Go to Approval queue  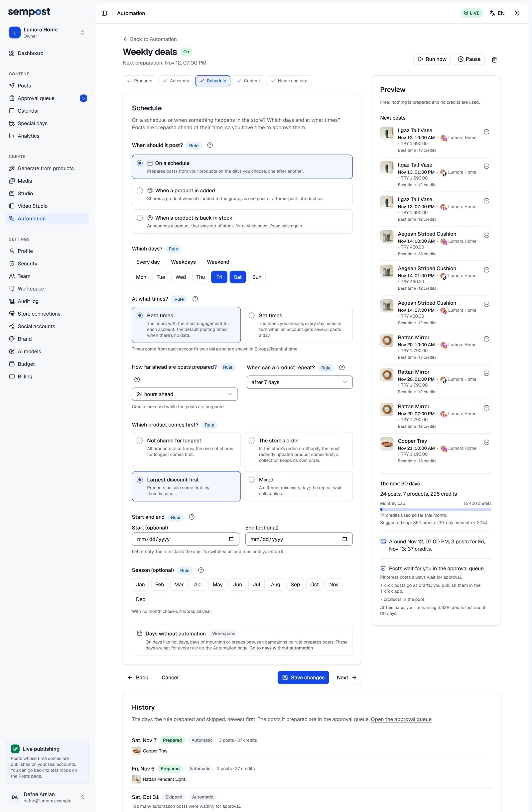[47, 98]
